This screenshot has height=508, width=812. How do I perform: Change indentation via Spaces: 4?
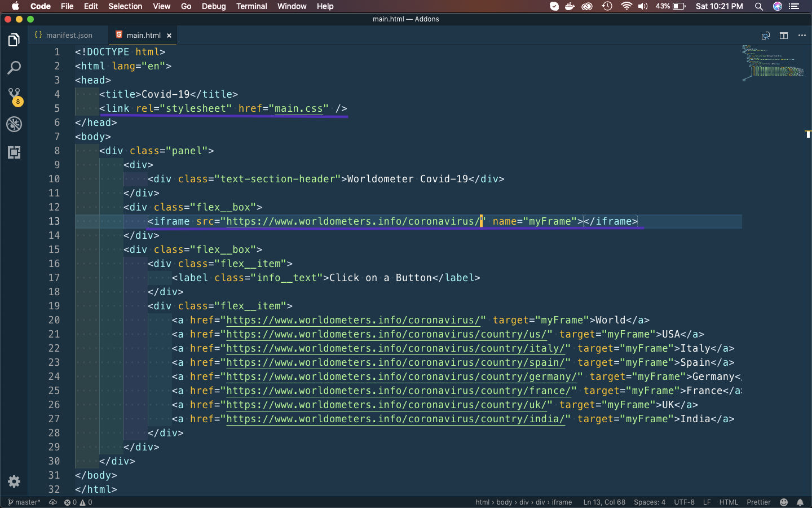650,502
